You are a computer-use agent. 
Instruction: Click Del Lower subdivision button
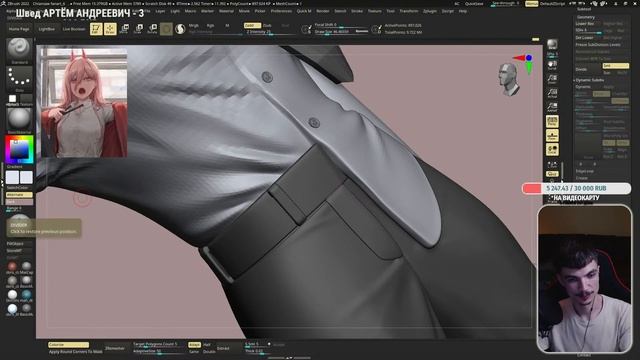coord(584,38)
